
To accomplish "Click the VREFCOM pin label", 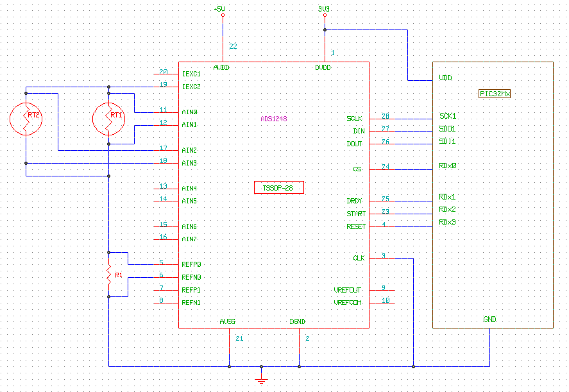I will (348, 303).
